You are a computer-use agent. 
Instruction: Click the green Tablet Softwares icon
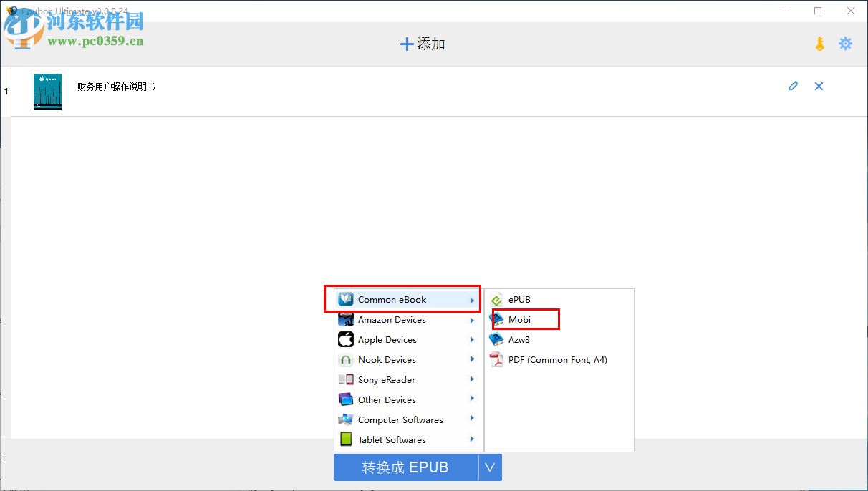tap(346, 439)
